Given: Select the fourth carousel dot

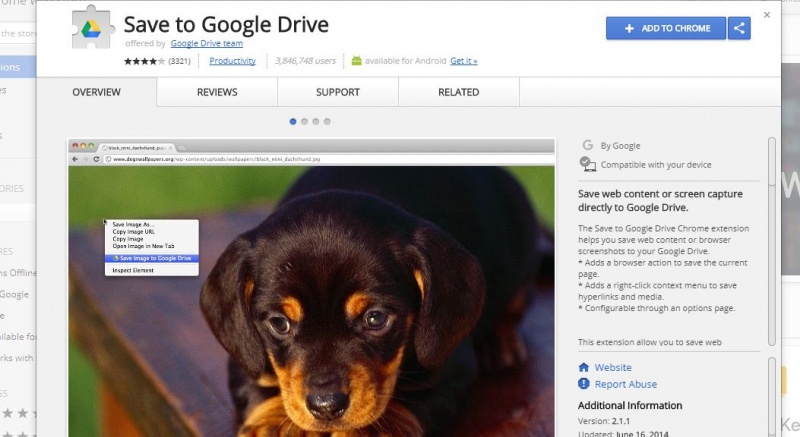Looking at the screenshot, I should click(327, 121).
